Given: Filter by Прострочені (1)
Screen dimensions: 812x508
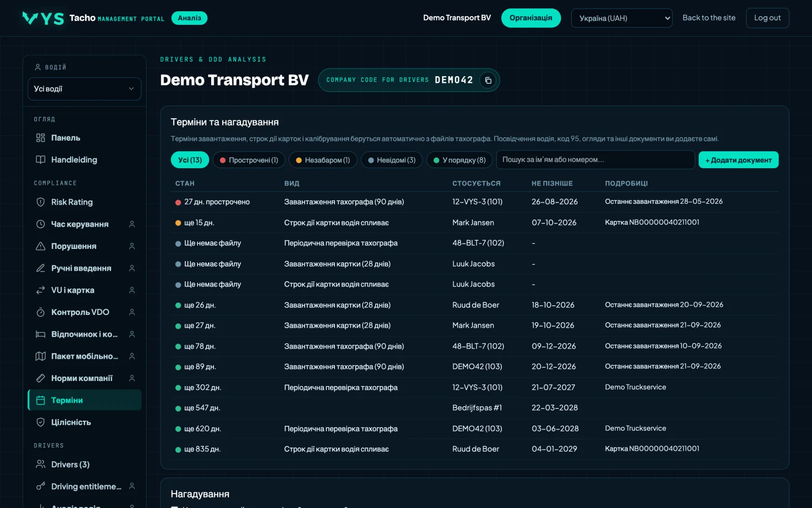Looking at the screenshot, I should (249, 160).
